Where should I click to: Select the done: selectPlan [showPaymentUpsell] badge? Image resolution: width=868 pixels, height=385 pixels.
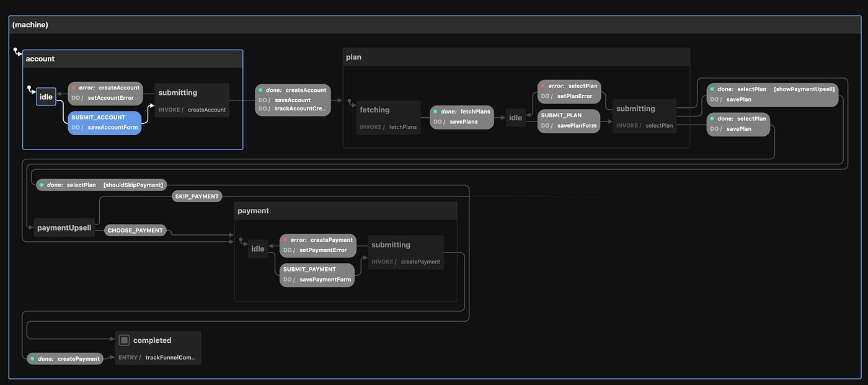pos(772,89)
